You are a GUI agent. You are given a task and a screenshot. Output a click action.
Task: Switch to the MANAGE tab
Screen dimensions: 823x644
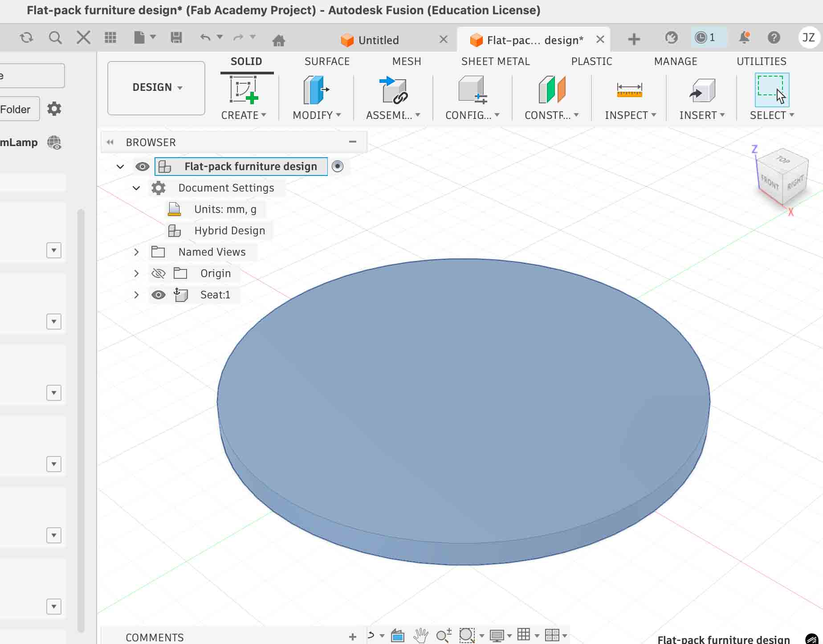coord(676,61)
